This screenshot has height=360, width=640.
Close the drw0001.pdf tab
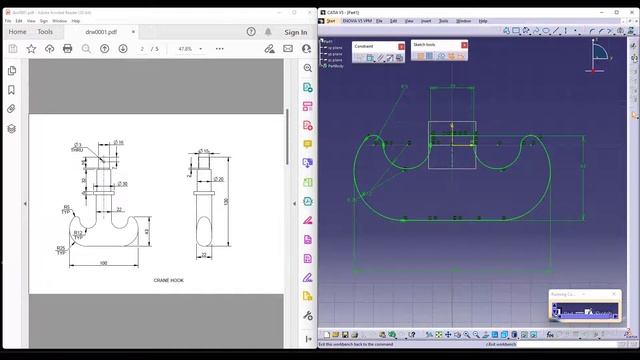click(133, 31)
